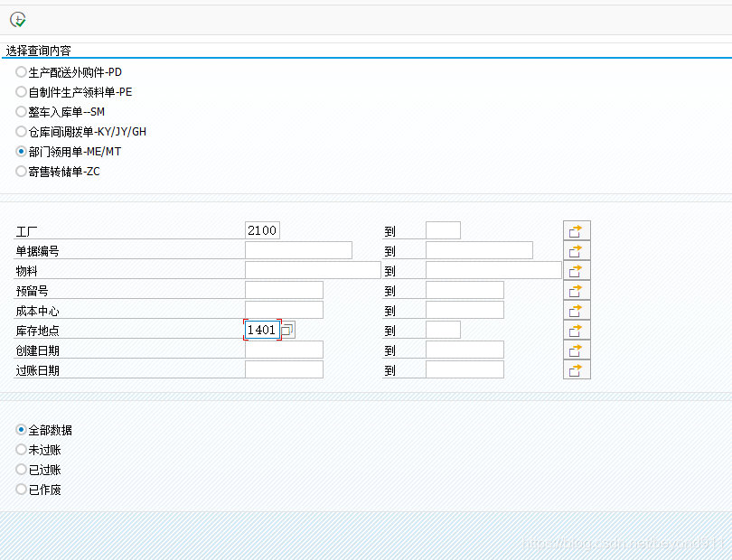The image size is (732, 560).
Task: Click the Execute clock icon in toolbar
Action: point(18,20)
